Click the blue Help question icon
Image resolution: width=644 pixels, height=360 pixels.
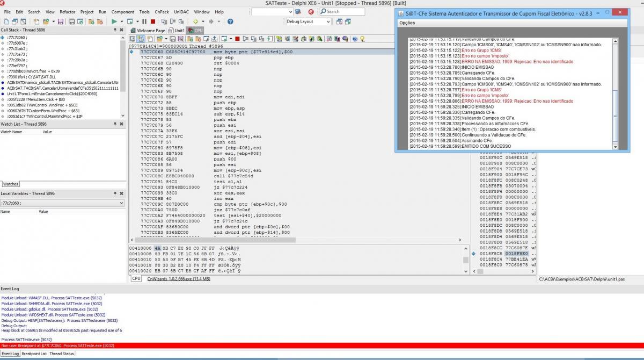point(230,21)
